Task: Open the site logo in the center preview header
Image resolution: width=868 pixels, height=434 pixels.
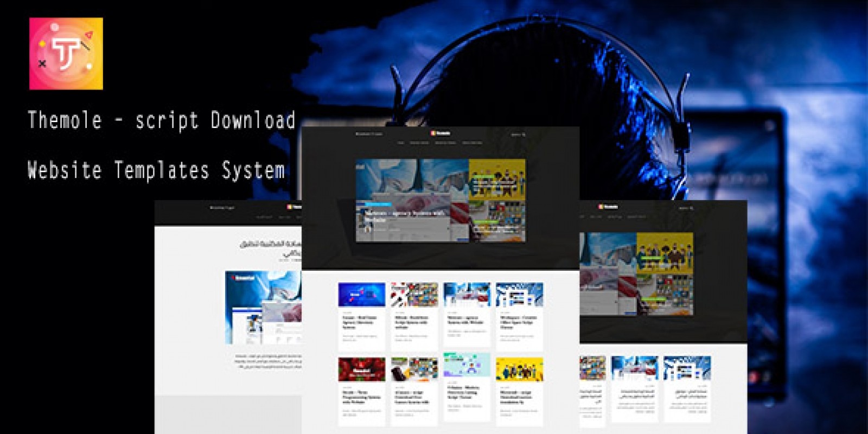Action: pyautogui.click(x=440, y=133)
